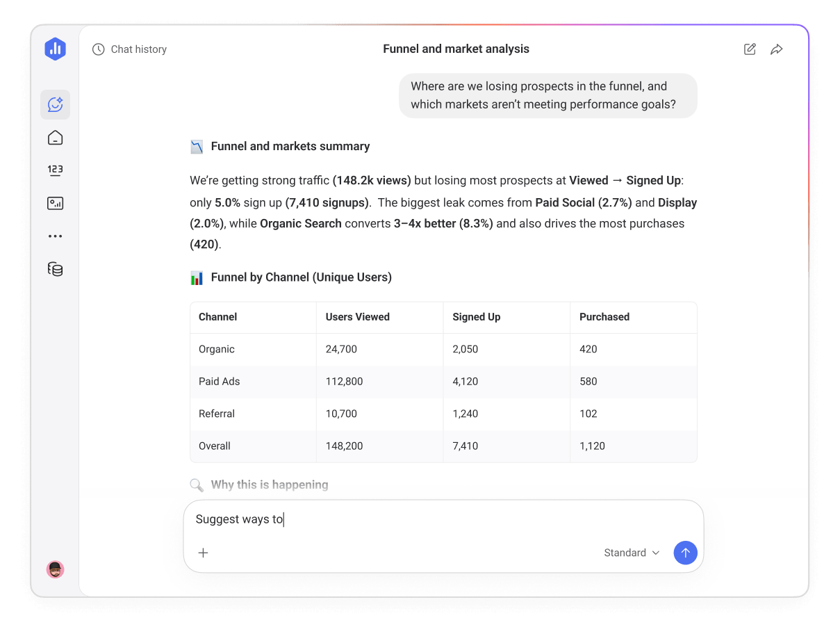The height and width of the screenshot is (634, 840).
Task: Open the AI chat assistant sidebar icon
Action: click(55, 104)
